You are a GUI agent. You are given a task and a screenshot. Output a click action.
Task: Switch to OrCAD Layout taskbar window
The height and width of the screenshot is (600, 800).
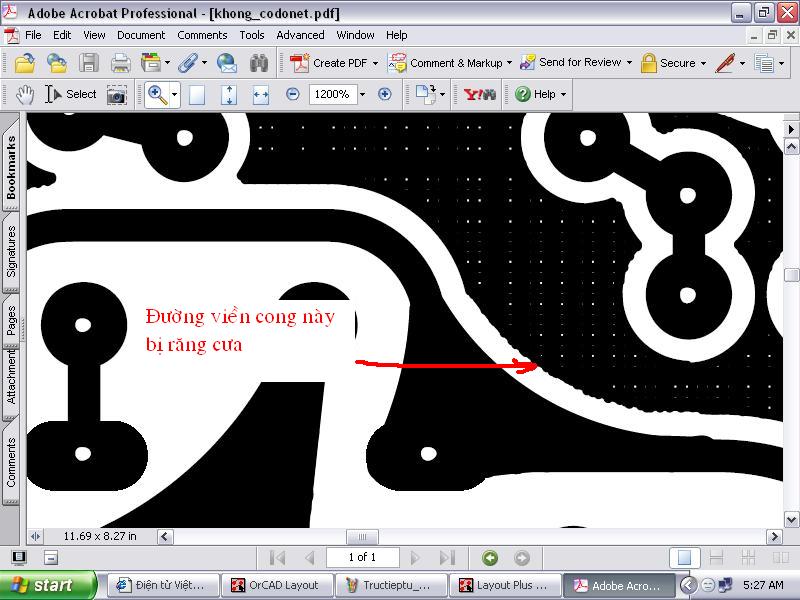coord(278,586)
